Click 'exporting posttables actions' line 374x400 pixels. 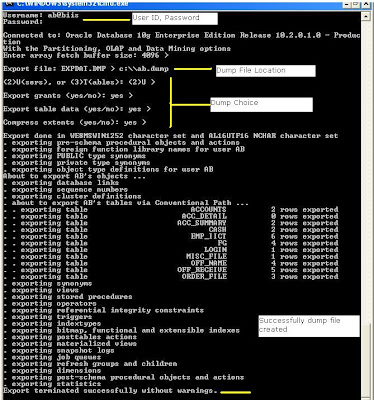[70, 337]
